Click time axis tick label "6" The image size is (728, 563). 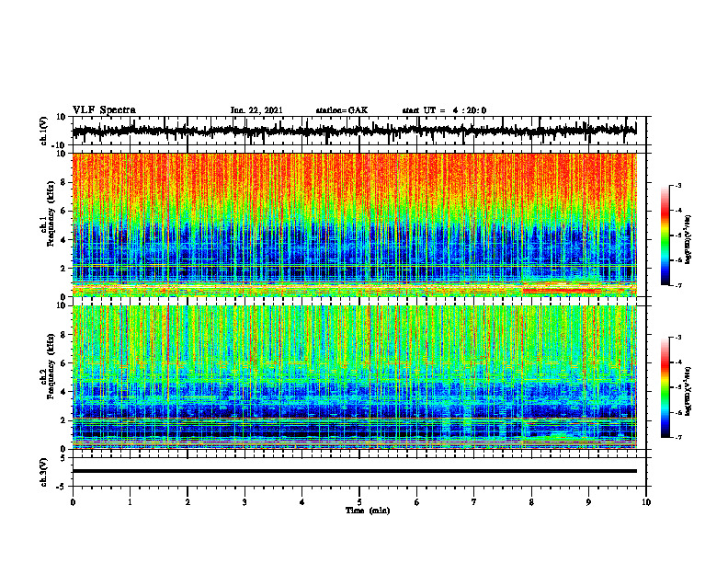click(x=417, y=502)
